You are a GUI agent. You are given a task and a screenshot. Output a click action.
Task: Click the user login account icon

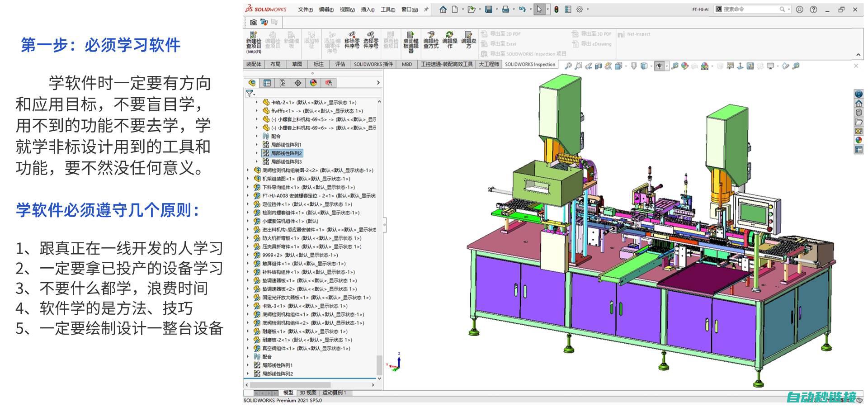pyautogui.click(x=800, y=9)
